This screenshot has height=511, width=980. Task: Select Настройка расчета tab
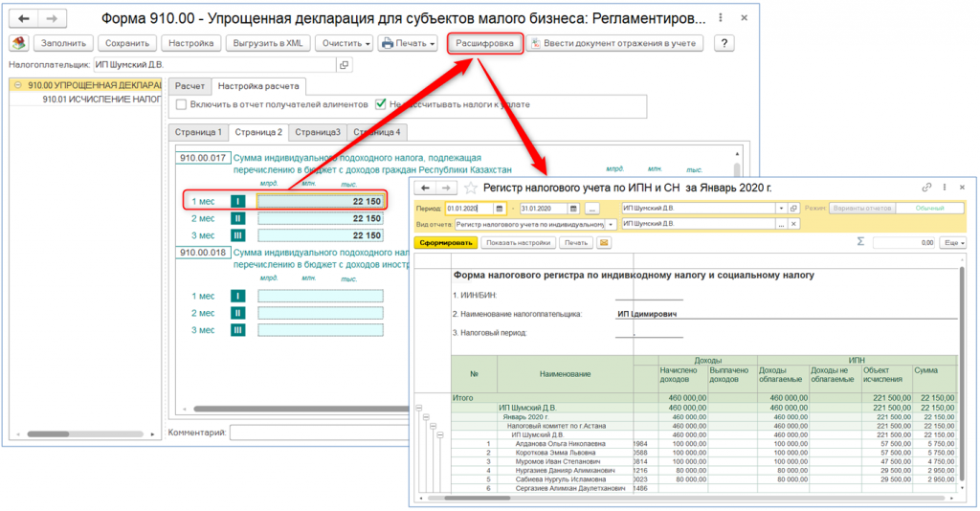point(258,86)
